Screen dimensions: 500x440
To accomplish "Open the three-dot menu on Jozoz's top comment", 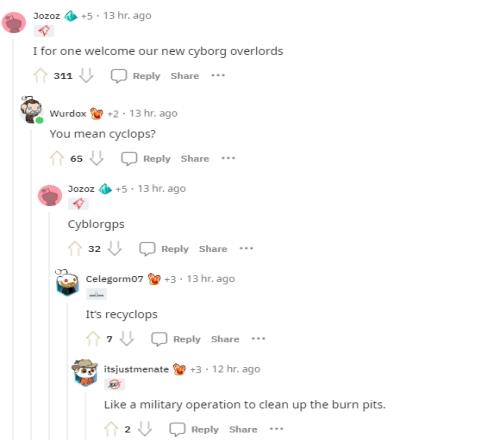I will pyautogui.click(x=218, y=75).
